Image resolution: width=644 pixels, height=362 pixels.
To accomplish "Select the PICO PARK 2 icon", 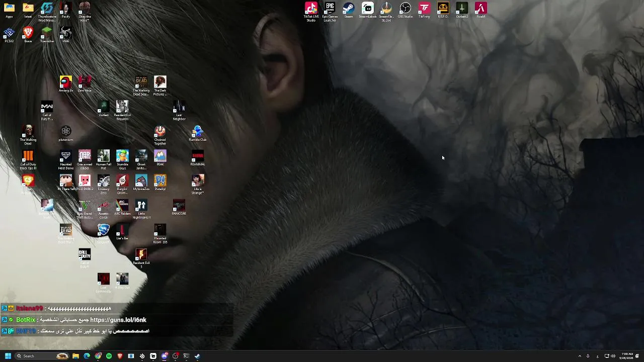I will (x=85, y=183).
